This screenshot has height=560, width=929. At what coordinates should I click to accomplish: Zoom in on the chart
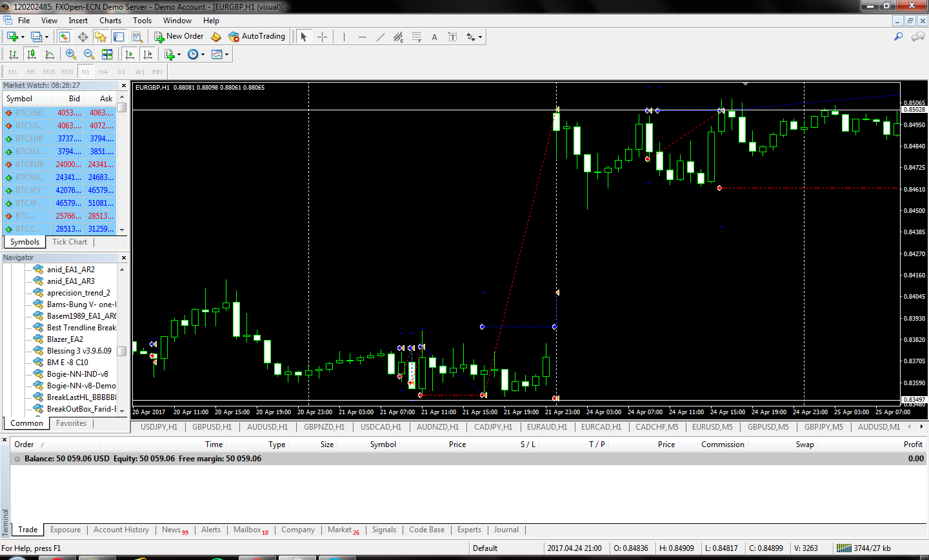point(71,54)
